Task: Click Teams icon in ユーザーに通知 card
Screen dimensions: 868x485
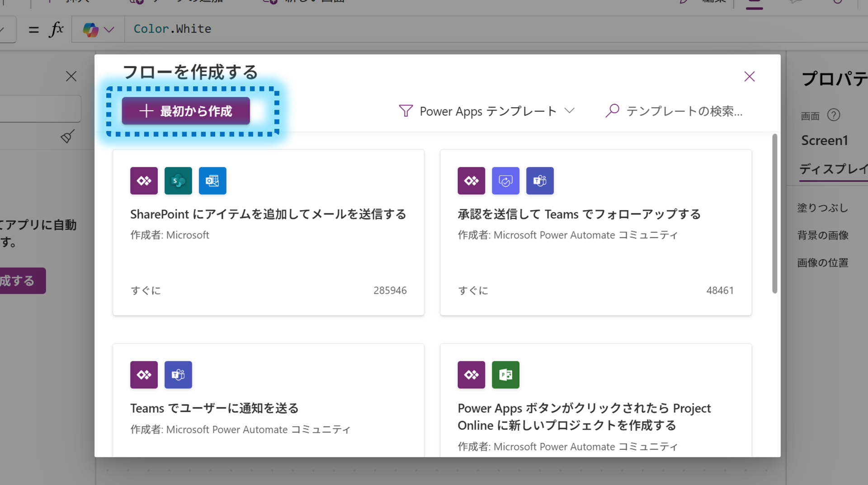Action: pos(178,375)
